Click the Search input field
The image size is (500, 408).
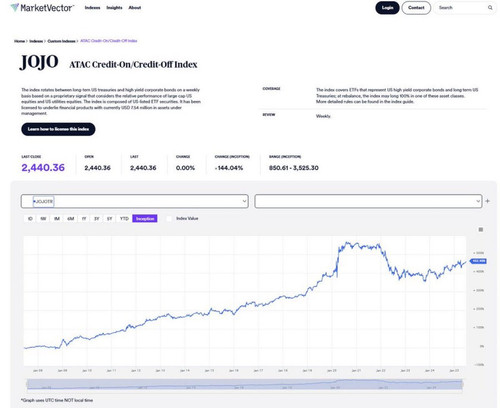pyautogui.click(x=462, y=8)
